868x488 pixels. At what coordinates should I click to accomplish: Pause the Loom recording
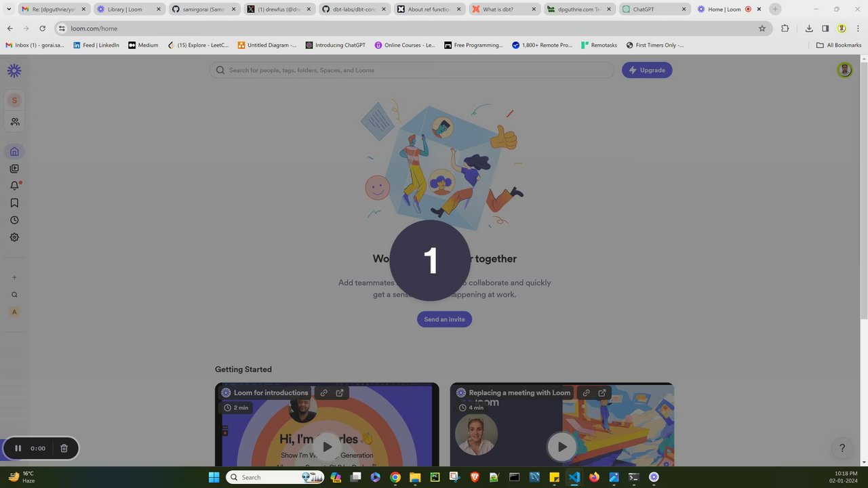click(18, 448)
